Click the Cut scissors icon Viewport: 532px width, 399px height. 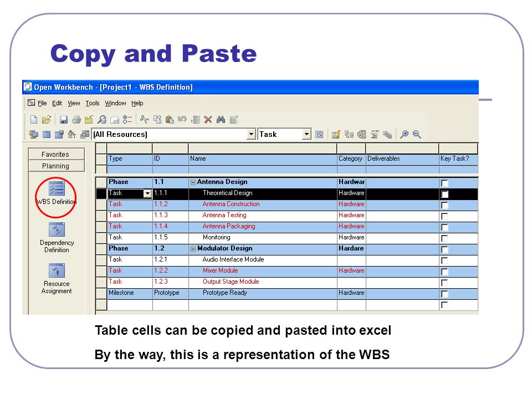click(145, 120)
